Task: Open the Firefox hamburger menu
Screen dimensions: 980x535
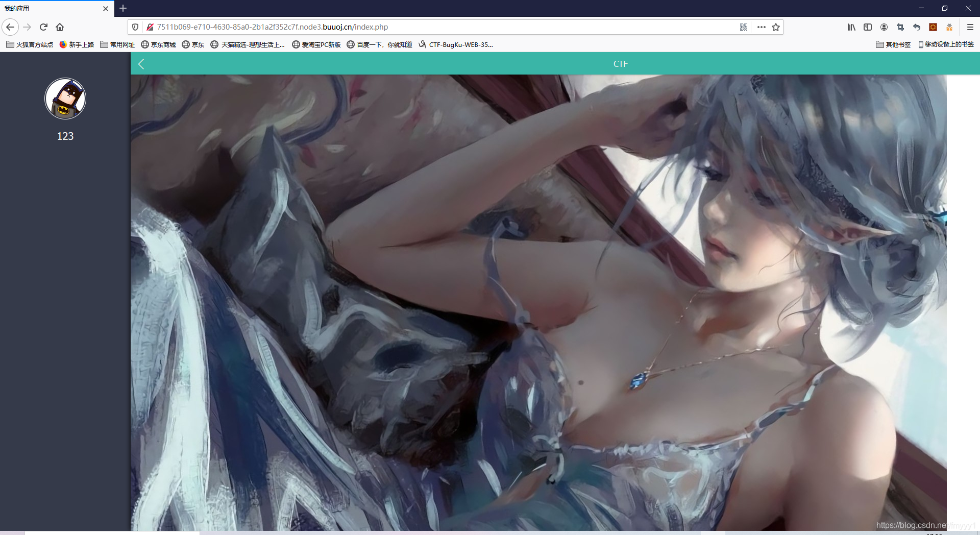Action: (970, 27)
